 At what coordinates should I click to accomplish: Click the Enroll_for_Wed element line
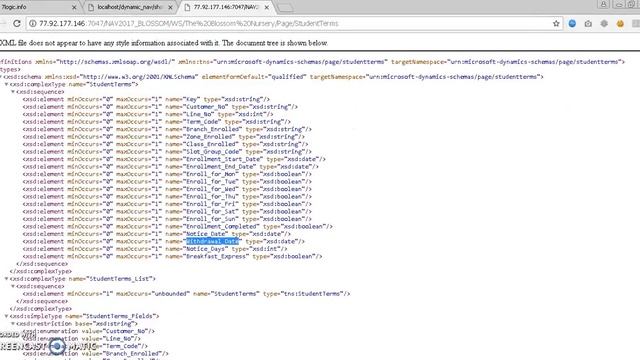[167, 189]
